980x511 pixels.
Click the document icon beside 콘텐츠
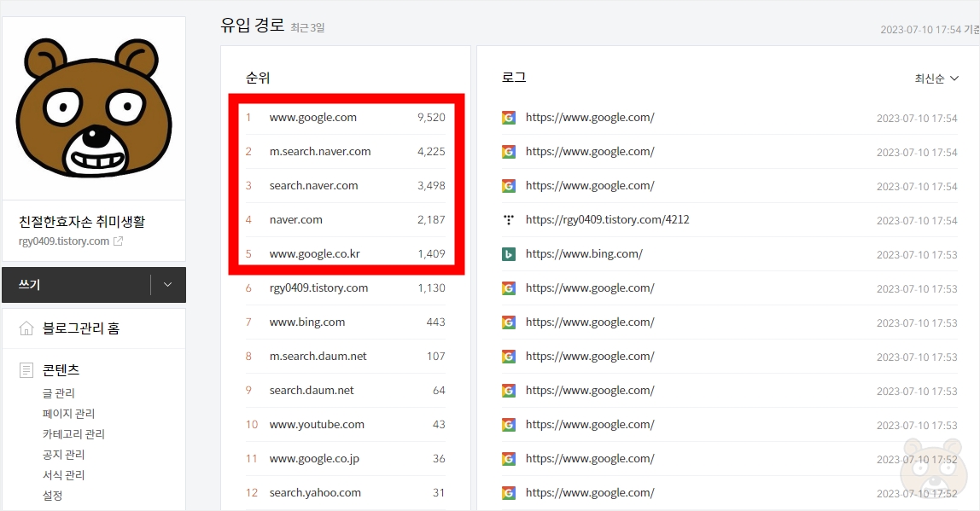click(26, 370)
